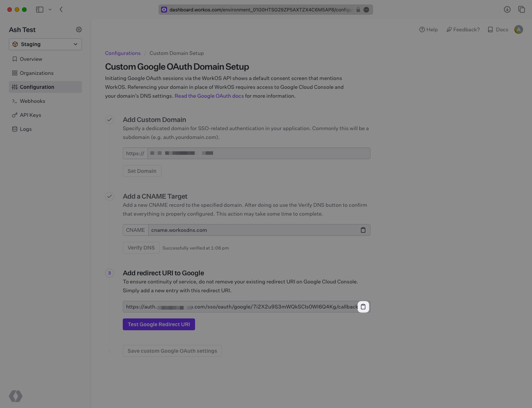Screen dimensions: 532x408
Task: Toggle the browser sidebar panel
Action: pyautogui.click(x=40, y=10)
